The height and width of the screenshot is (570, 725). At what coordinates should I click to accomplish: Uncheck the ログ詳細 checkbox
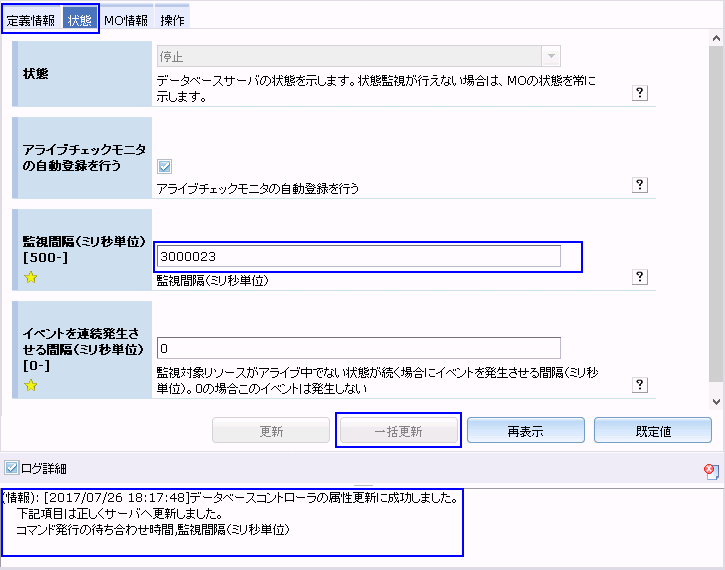click(11, 468)
